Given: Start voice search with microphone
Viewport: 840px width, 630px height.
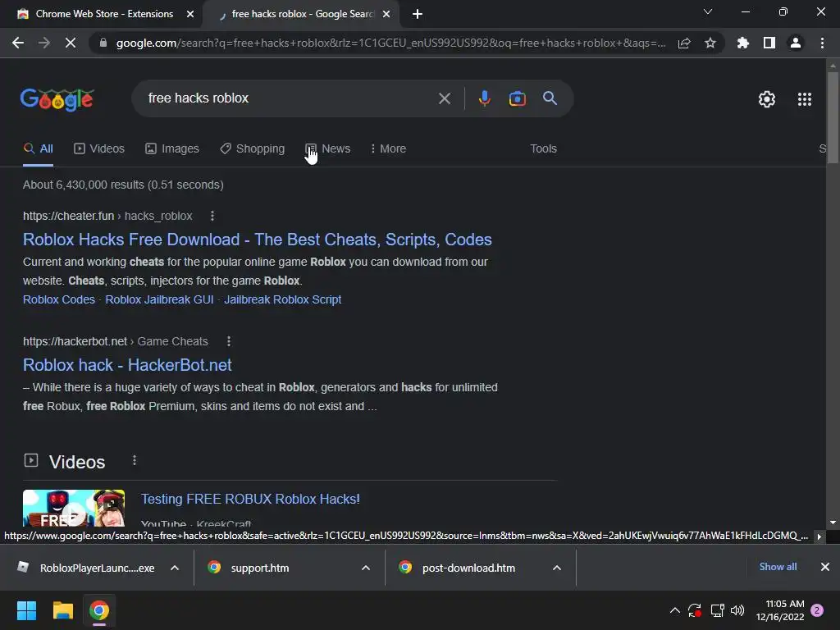Looking at the screenshot, I should pos(484,98).
